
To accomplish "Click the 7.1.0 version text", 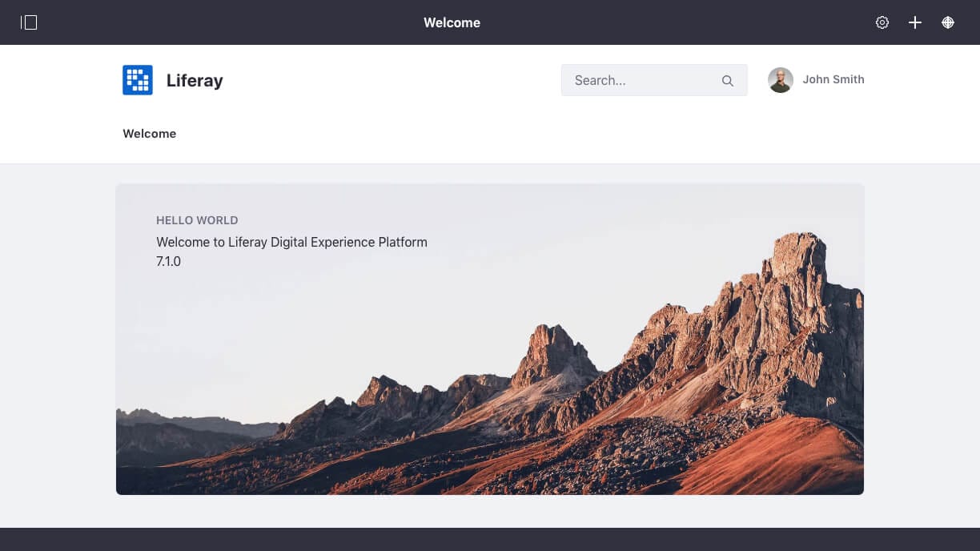I will coord(168,261).
